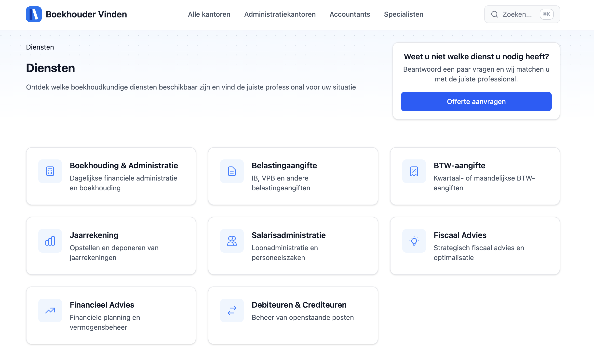This screenshot has width=594, height=364.
Task: Click the bar chart icon on Jaarrekening card
Action: click(50, 241)
